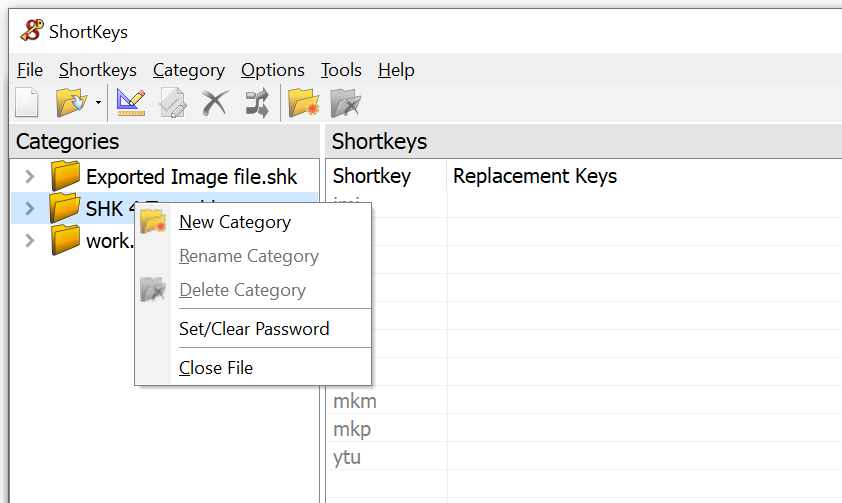Viewport: 842px width, 503px height.
Task: Expand the work file tree node
Action: (29, 240)
